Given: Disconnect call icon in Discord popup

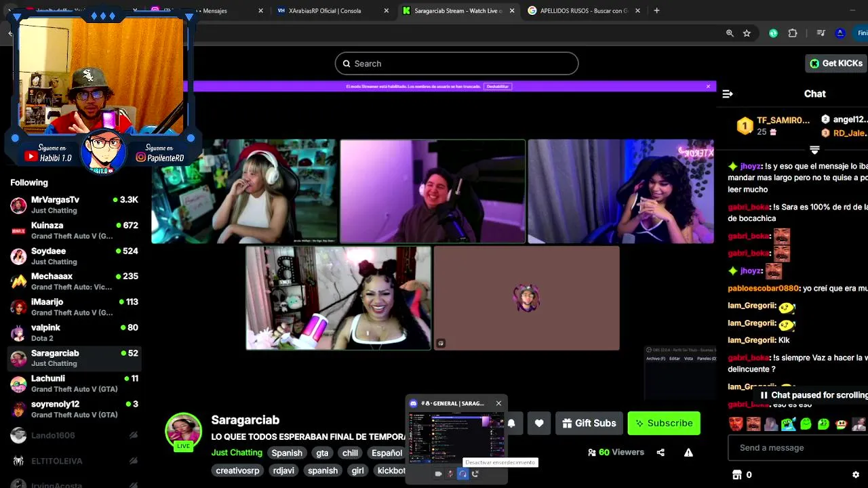Looking at the screenshot, I should [475, 474].
